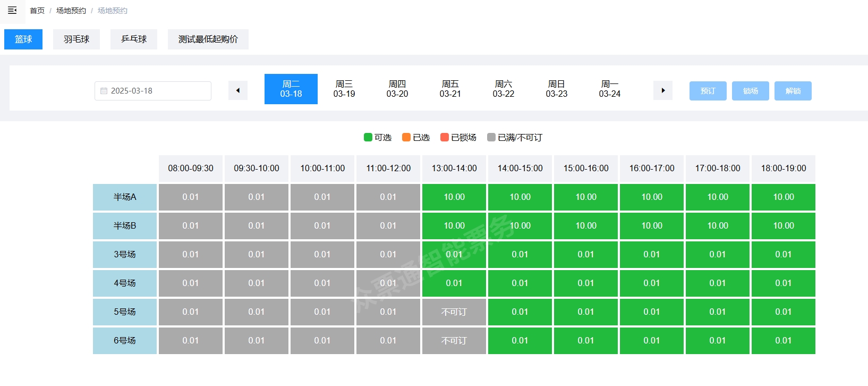The image size is (868, 386).
Task: Go to 首页 breadcrumb
Action: click(37, 11)
